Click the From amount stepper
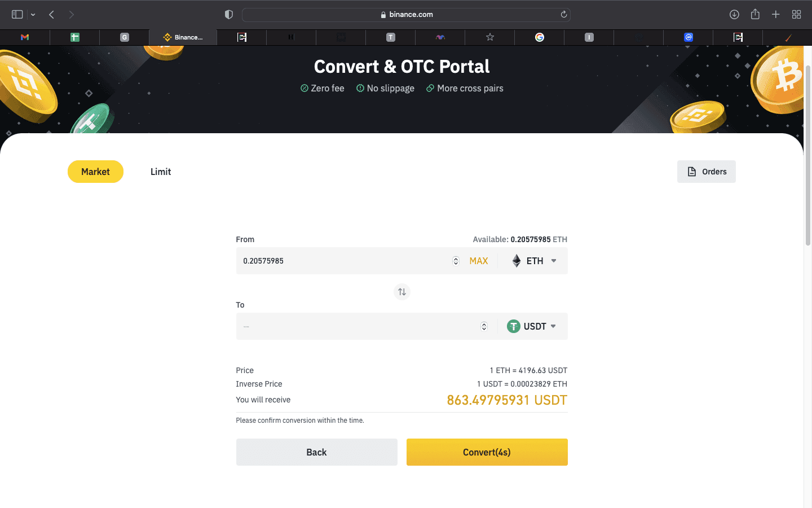Screen dimensions: 812x508 point(456,261)
